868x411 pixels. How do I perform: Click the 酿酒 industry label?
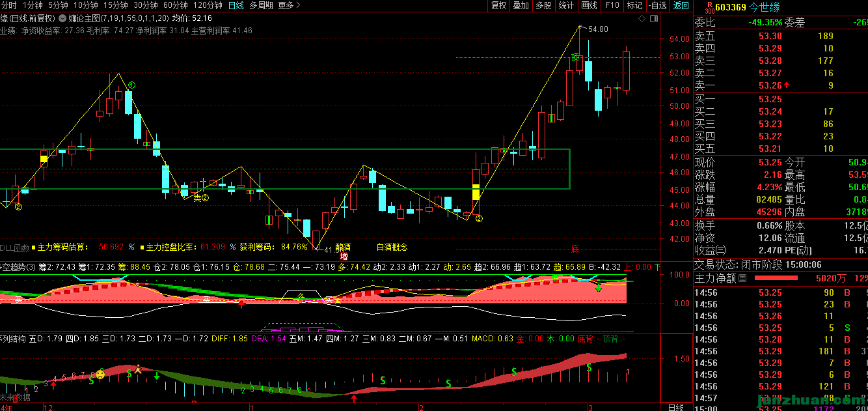click(x=343, y=248)
